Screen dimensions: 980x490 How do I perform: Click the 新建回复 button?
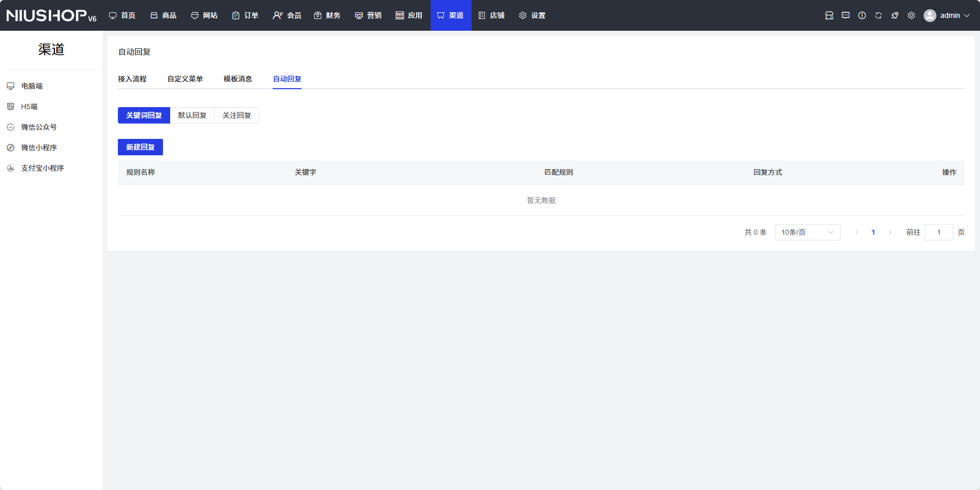140,147
